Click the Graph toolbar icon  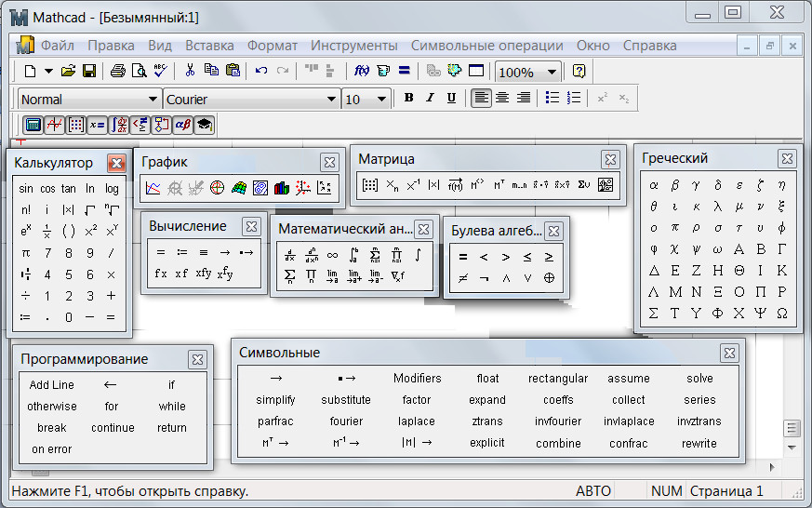(x=54, y=125)
